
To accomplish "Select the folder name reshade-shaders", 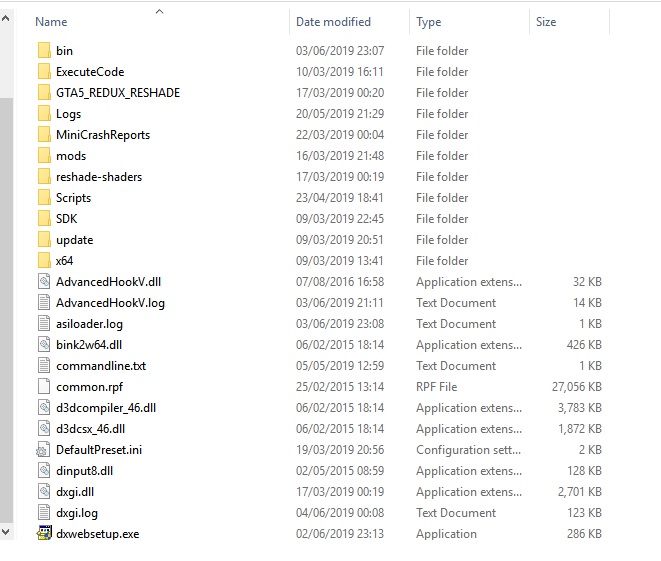I will [x=99, y=177].
